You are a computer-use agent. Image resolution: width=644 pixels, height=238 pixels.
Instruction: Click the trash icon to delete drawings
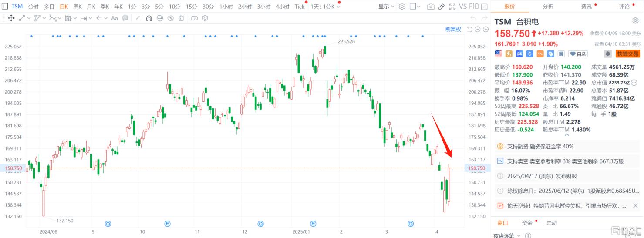181,18
